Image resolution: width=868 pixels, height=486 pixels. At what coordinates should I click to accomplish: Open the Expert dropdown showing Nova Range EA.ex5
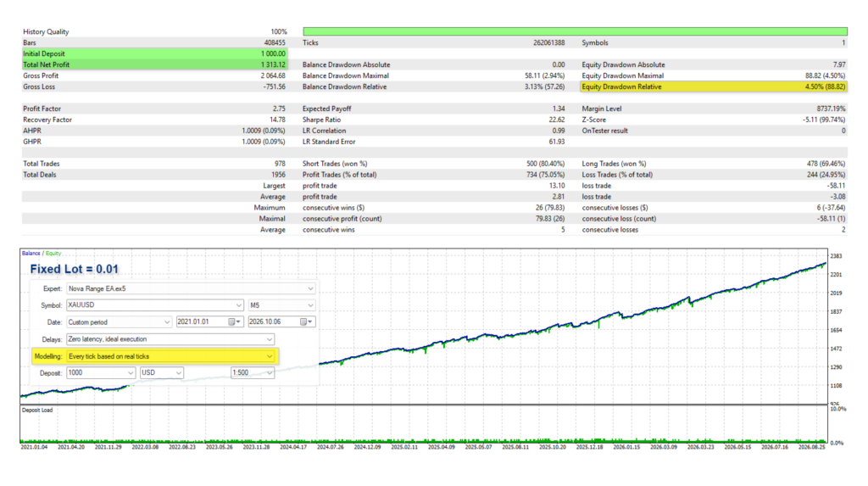[x=191, y=288]
